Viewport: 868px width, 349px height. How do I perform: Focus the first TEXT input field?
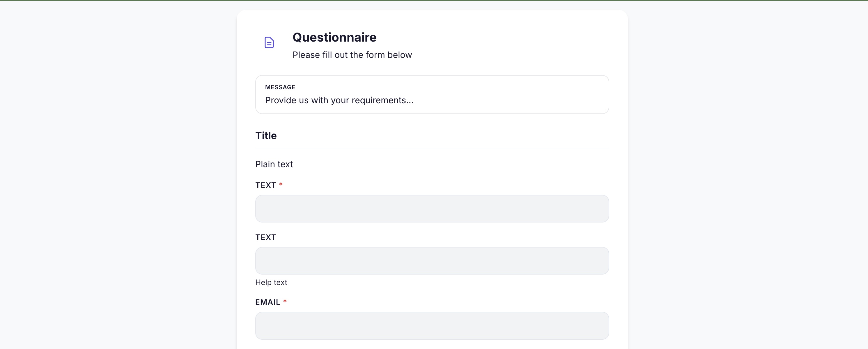click(x=432, y=209)
